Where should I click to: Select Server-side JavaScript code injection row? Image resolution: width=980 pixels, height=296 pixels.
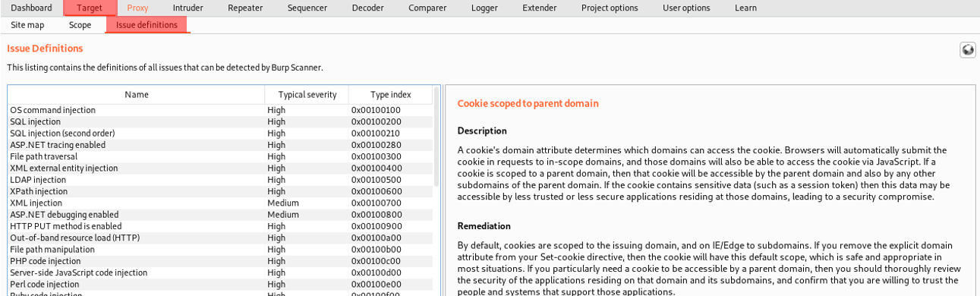tap(220, 273)
